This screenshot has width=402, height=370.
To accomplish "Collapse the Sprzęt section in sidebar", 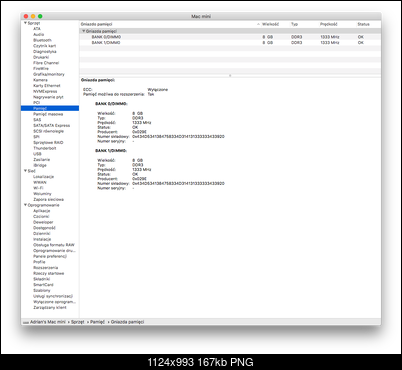I will point(25,23).
